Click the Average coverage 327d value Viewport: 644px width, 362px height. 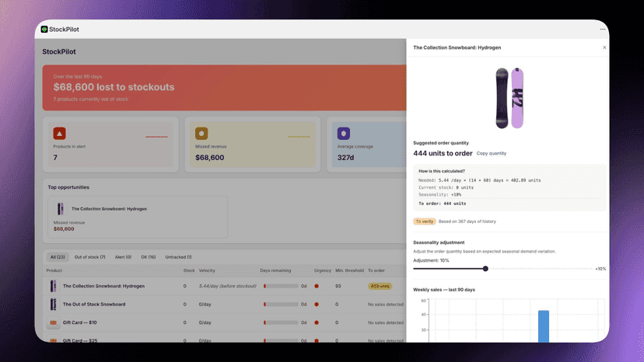pos(345,158)
